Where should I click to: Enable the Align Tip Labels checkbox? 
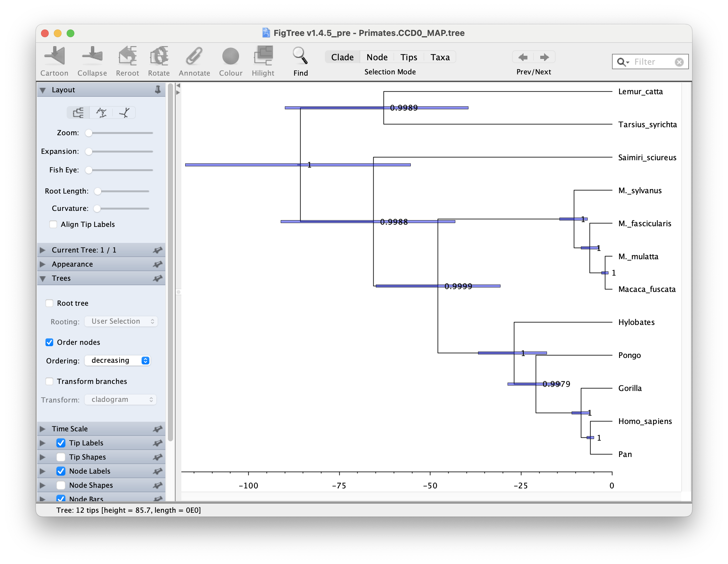coord(53,224)
